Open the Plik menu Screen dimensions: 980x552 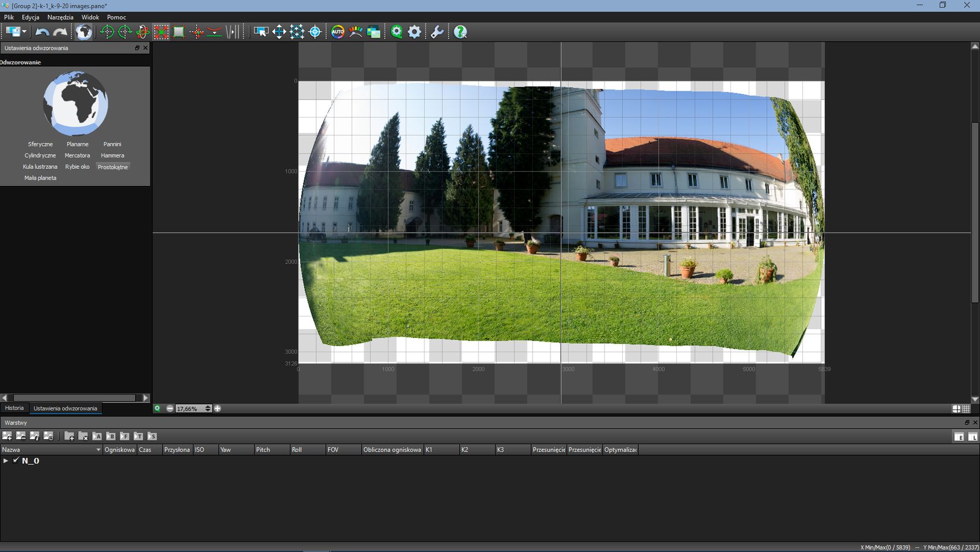click(9, 17)
